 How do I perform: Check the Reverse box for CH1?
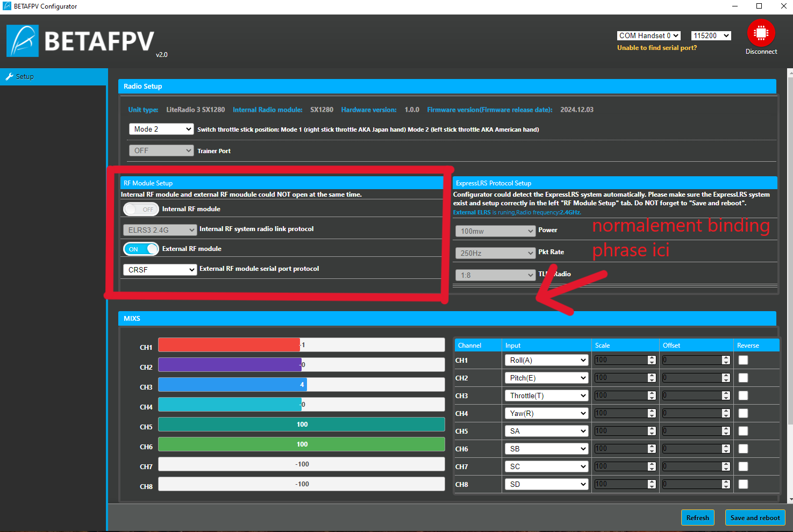tap(743, 360)
